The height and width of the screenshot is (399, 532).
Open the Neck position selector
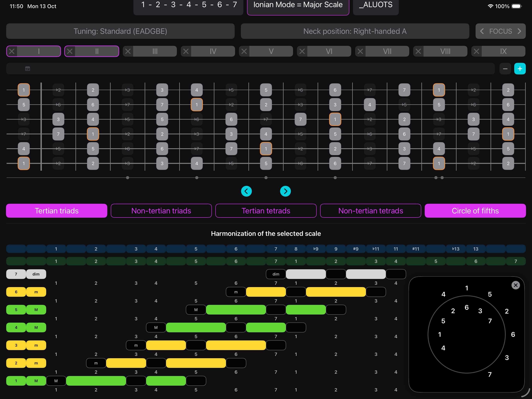[x=355, y=31]
